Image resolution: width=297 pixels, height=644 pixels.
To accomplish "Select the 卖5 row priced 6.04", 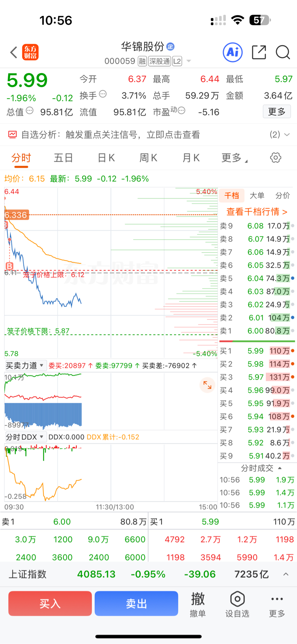I will [x=257, y=278].
